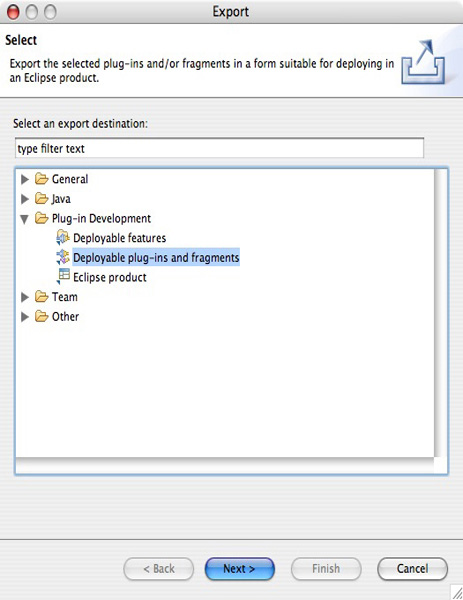Collapse the Plug-in Development category
463x600 pixels.
coord(24,219)
